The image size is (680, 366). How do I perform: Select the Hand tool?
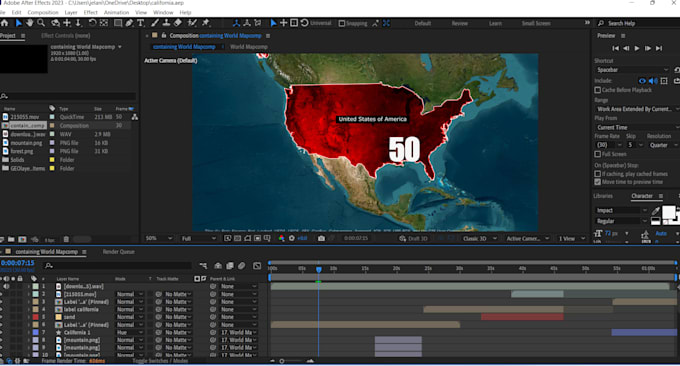pos(29,23)
